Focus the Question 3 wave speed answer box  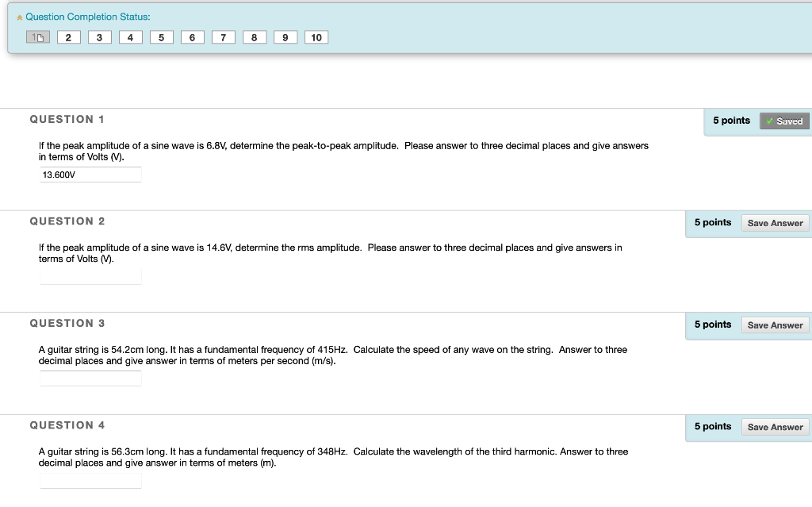90,378
